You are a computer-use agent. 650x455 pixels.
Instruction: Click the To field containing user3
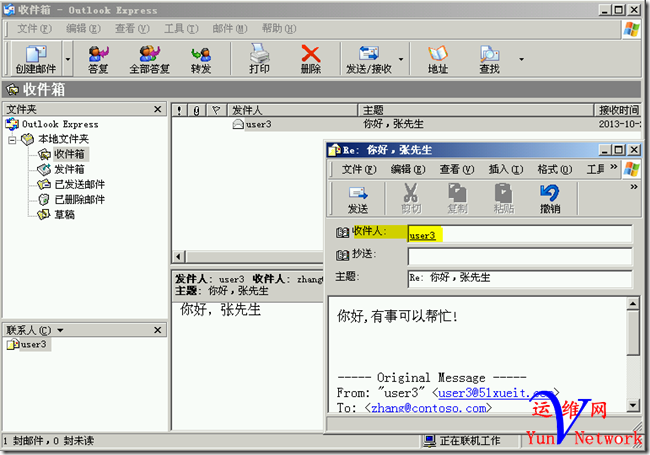520,235
